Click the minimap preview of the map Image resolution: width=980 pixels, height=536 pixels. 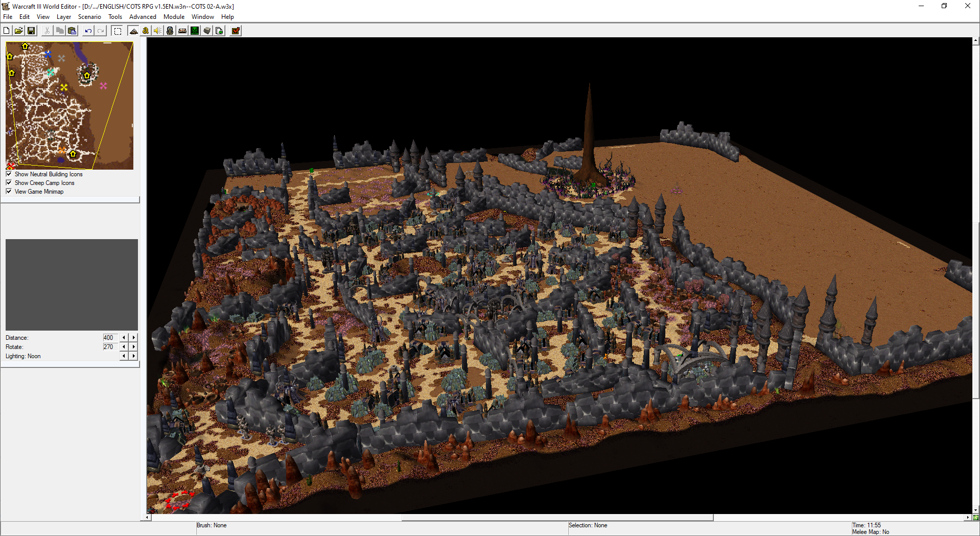click(69, 106)
